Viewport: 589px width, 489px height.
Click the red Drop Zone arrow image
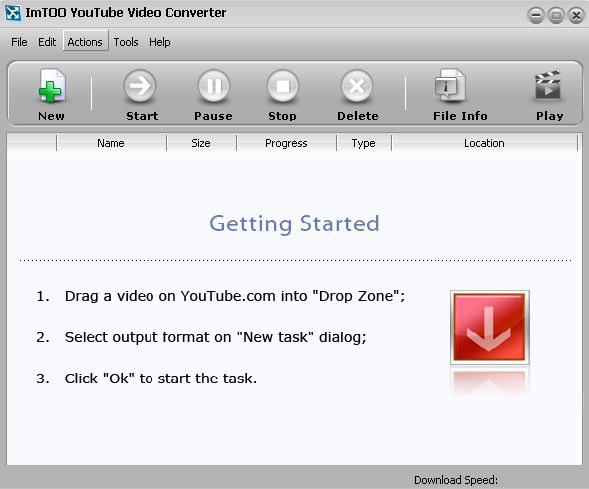click(490, 327)
